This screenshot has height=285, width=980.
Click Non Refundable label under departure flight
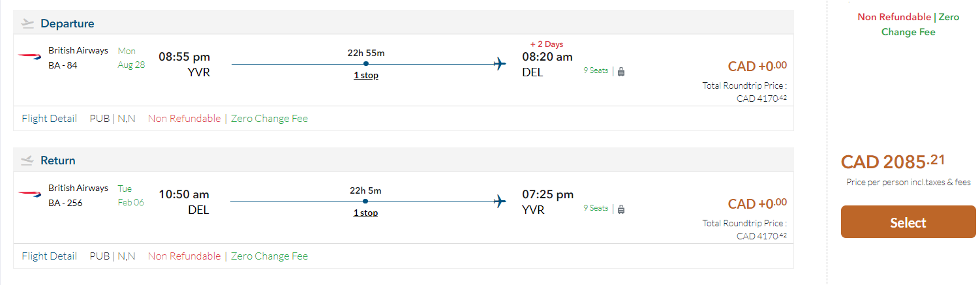click(184, 119)
